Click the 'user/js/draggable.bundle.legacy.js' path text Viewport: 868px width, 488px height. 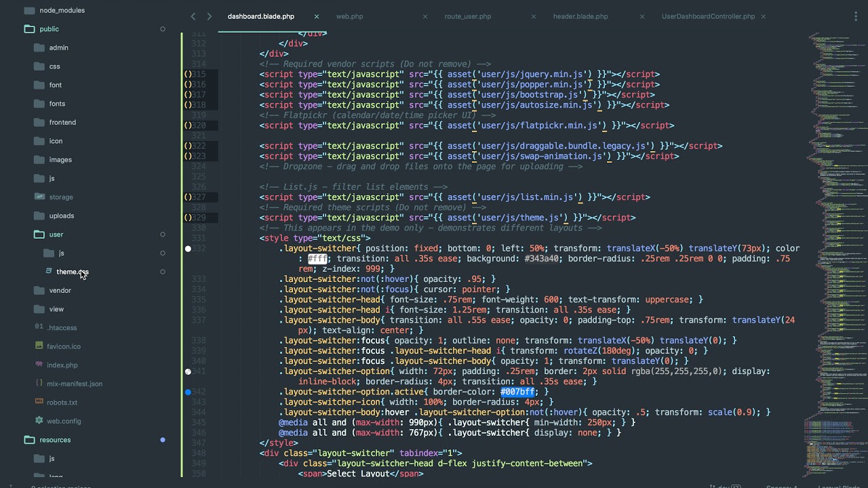[x=563, y=146]
